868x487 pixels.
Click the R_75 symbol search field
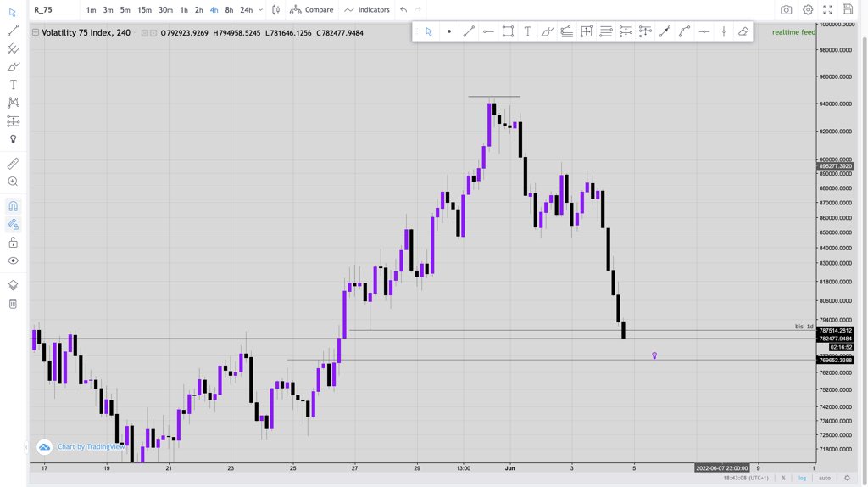coord(53,10)
